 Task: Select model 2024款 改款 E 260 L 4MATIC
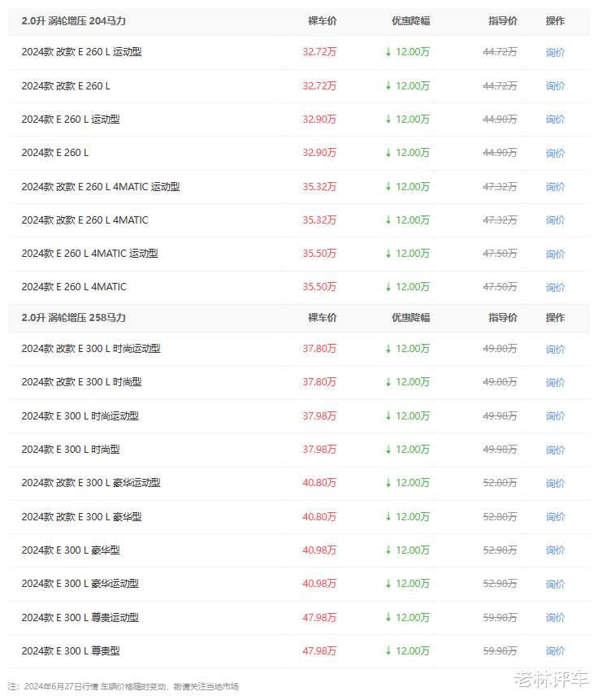pos(84,220)
